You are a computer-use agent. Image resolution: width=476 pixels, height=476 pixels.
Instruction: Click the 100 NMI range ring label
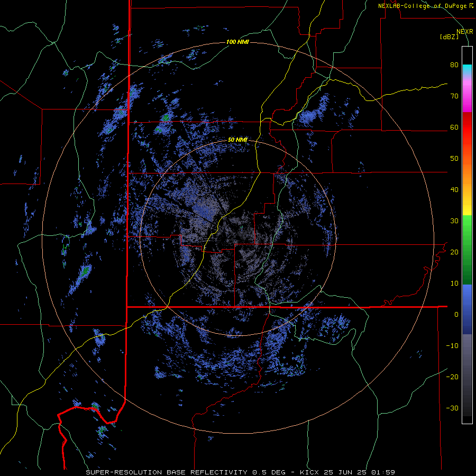point(237,42)
